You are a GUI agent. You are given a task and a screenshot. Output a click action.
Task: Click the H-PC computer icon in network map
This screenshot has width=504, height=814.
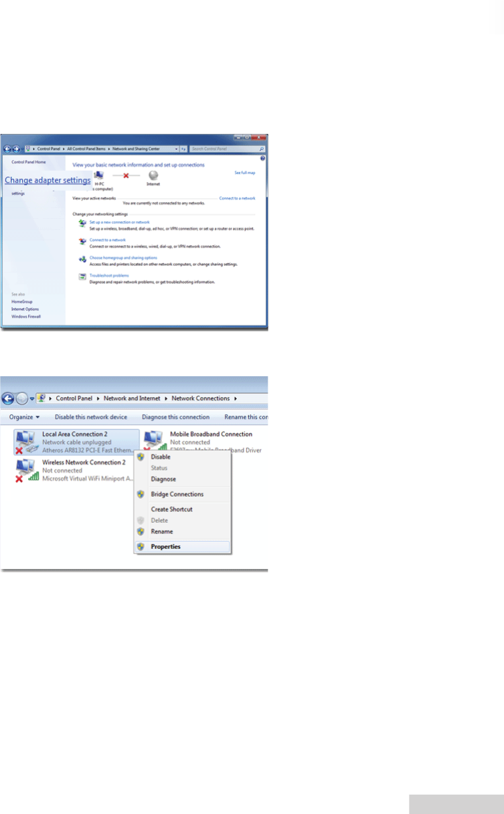(x=98, y=175)
